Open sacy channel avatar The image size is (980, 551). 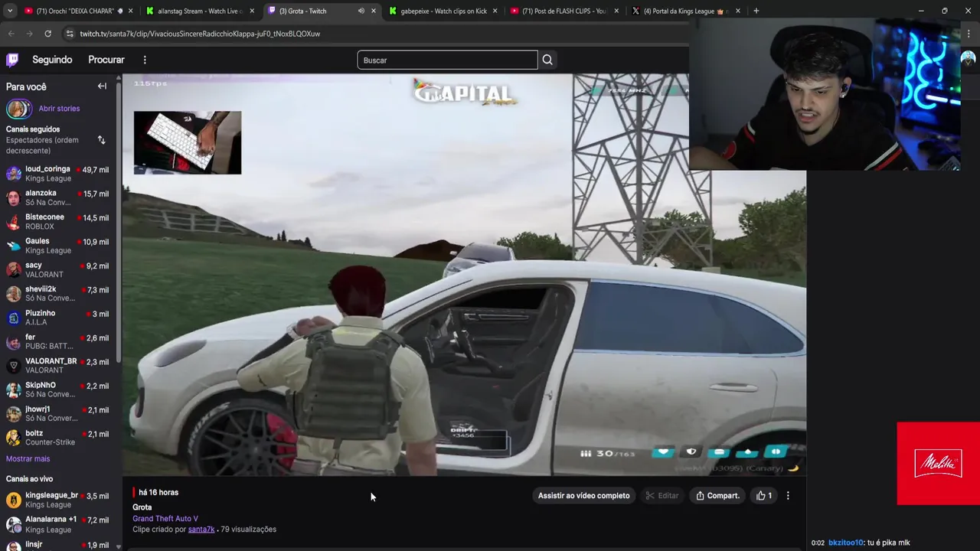pyautogui.click(x=14, y=270)
